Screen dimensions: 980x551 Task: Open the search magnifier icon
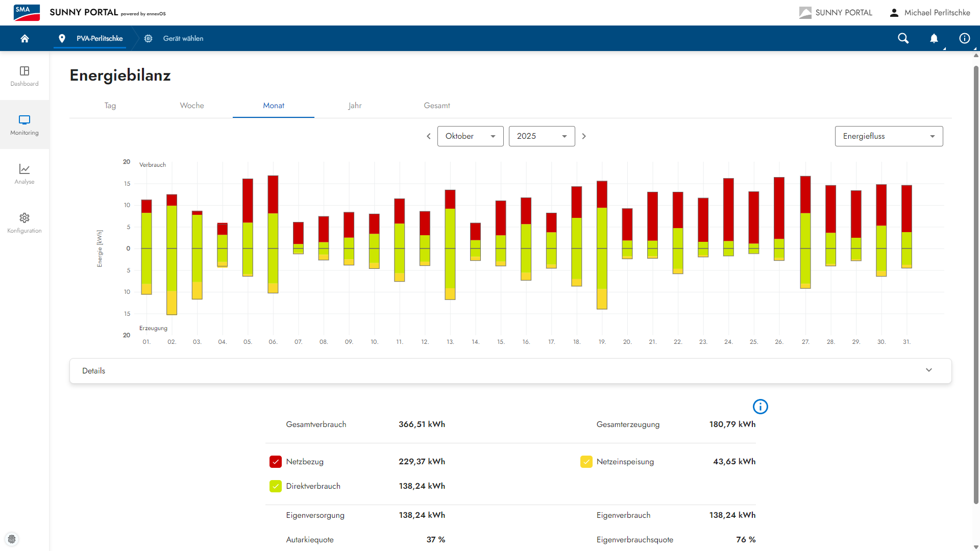click(x=903, y=38)
